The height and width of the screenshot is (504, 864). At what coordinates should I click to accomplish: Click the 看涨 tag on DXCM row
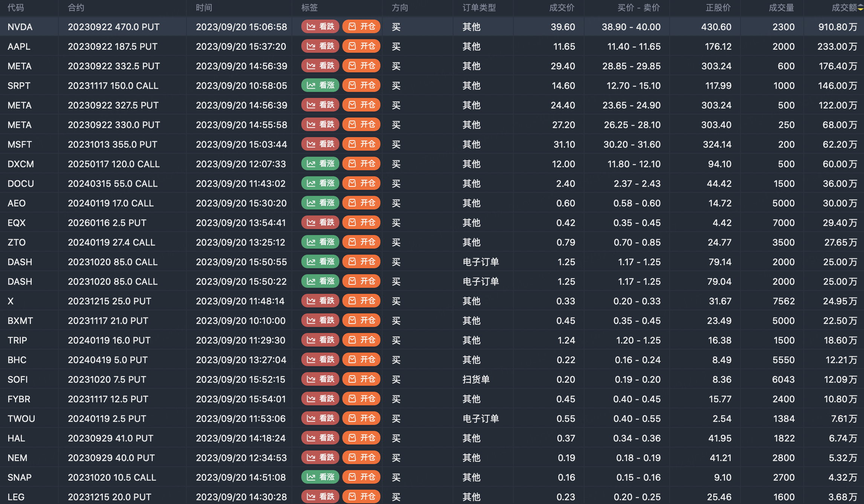coord(320,164)
